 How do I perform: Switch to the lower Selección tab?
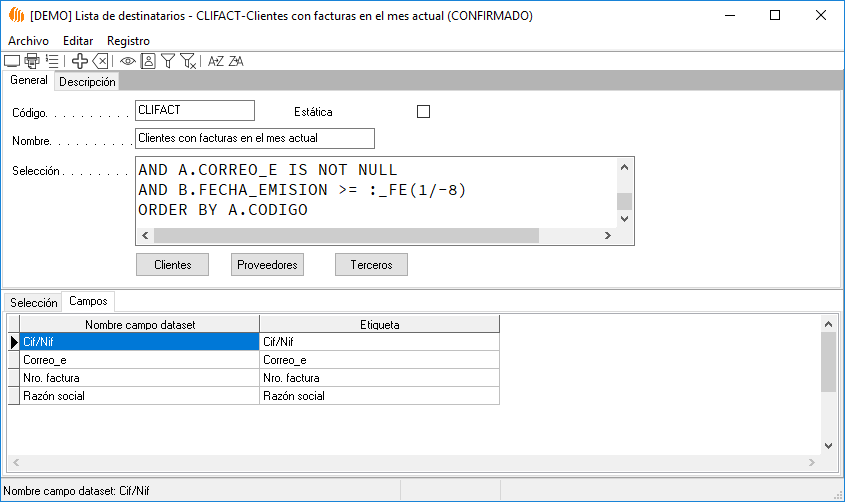tap(33, 302)
